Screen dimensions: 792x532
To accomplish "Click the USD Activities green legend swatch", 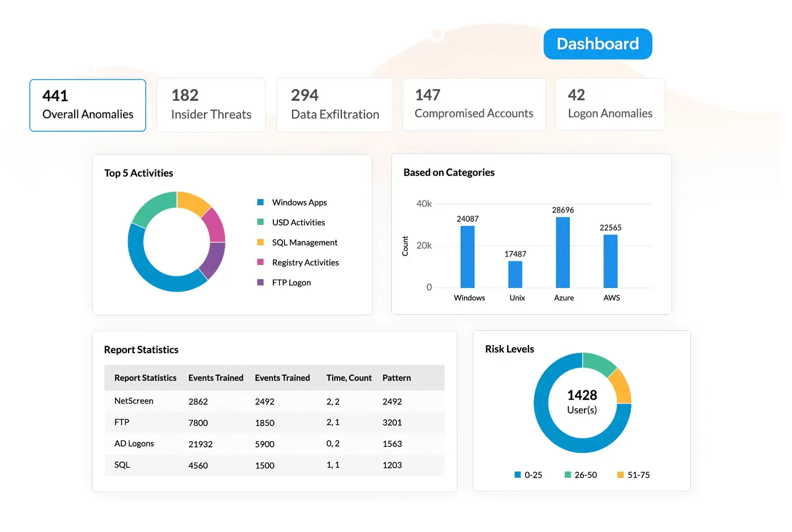I will point(261,222).
